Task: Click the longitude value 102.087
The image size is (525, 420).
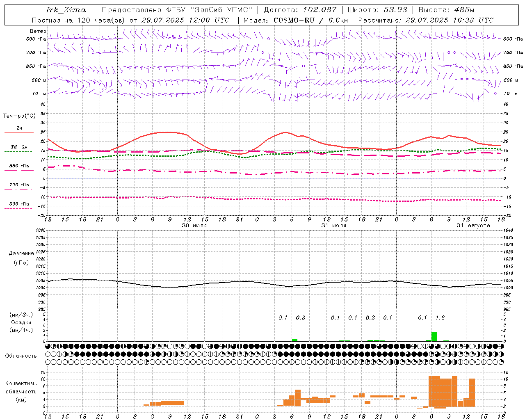Action: 320,10
